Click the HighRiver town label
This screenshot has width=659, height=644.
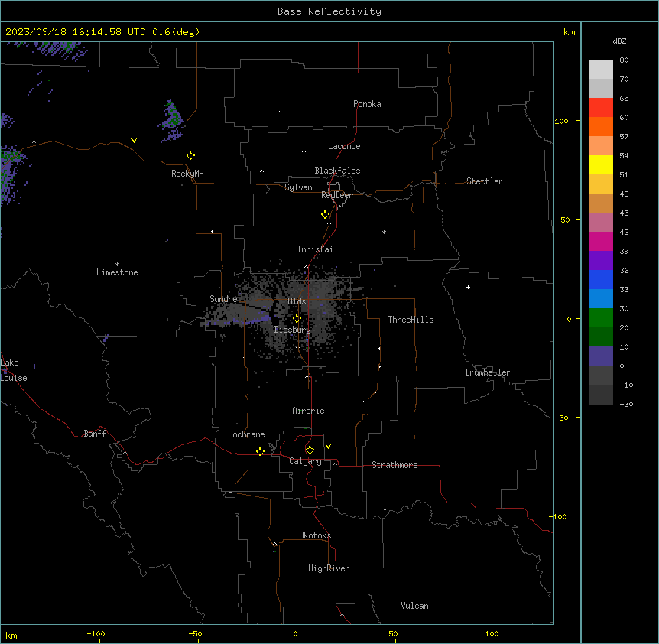(329, 568)
